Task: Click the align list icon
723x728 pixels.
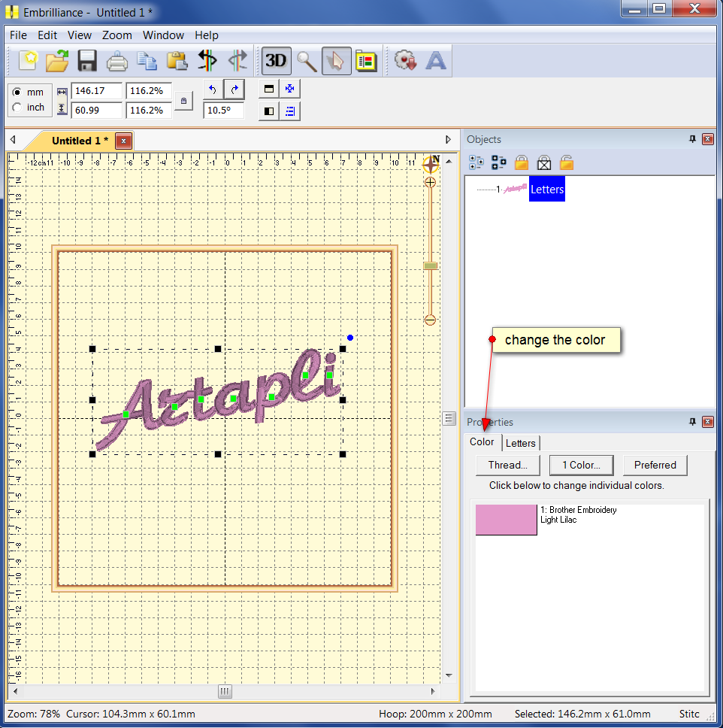Action: (290, 111)
